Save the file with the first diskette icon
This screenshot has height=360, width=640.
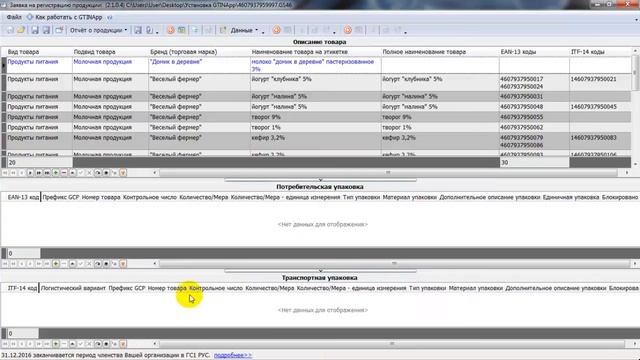[x=35, y=30]
